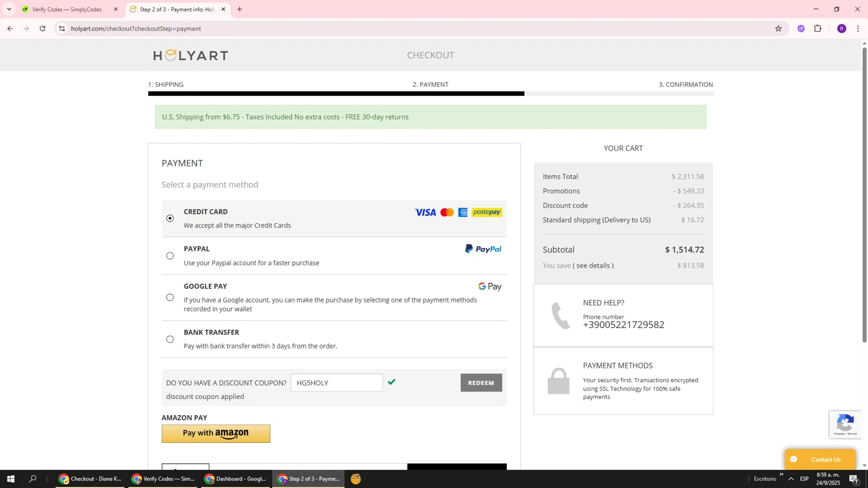Select Bank Transfer payment method
Screen dimensions: 868x488
(x=170, y=339)
